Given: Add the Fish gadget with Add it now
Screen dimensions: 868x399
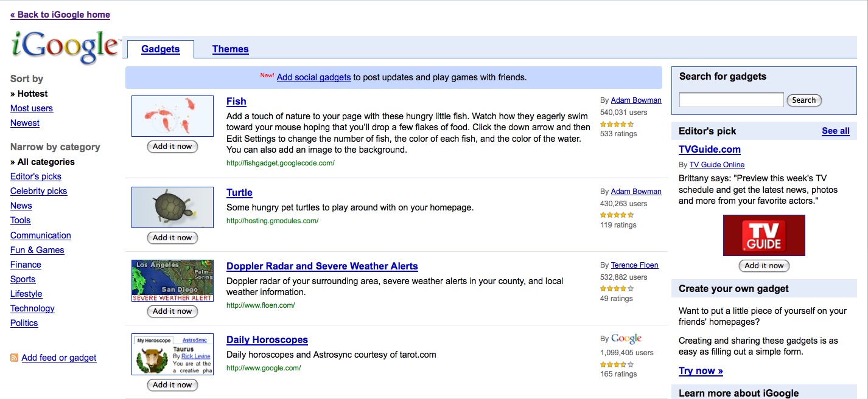Looking at the screenshot, I should click(172, 147).
